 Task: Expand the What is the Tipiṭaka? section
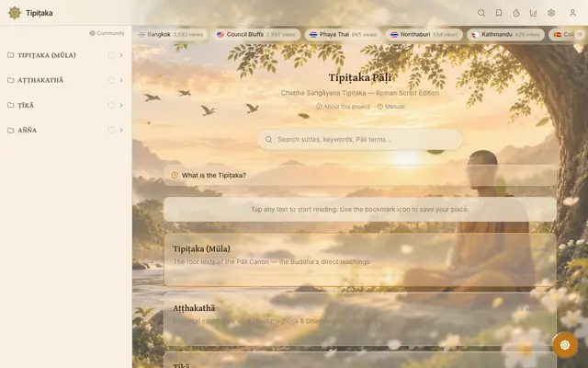pyautogui.click(x=360, y=175)
